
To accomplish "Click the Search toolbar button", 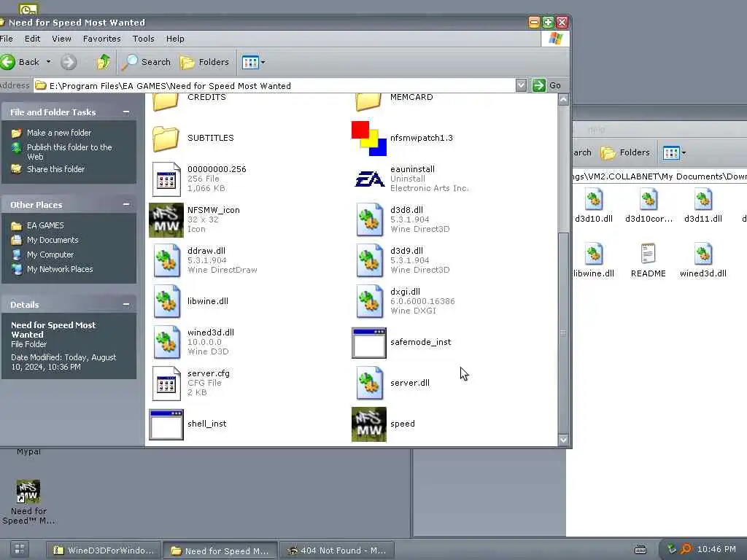I will pyautogui.click(x=146, y=62).
